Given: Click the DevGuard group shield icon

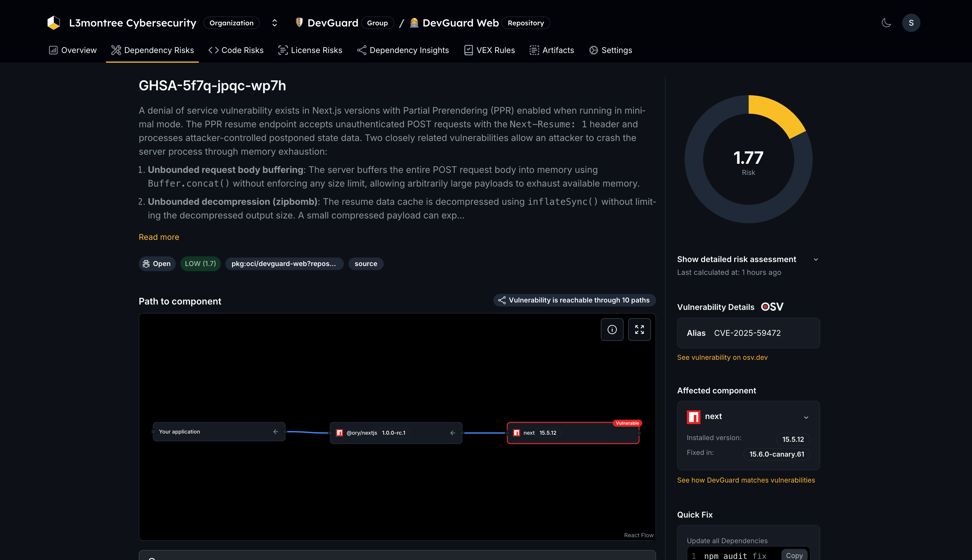Looking at the screenshot, I should pos(299,22).
